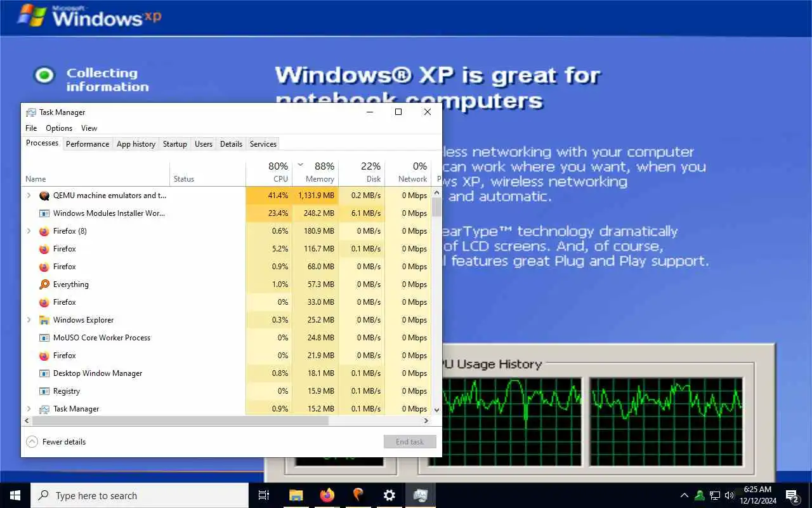812x508 pixels.
Task: Switch to Task Manager taskbar button
Action: pos(420,495)
